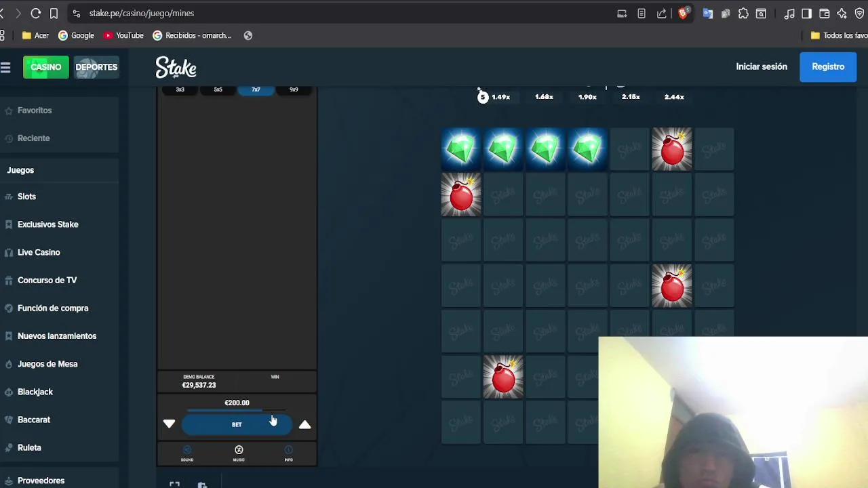Open Baccarat category

pos(34,420)
